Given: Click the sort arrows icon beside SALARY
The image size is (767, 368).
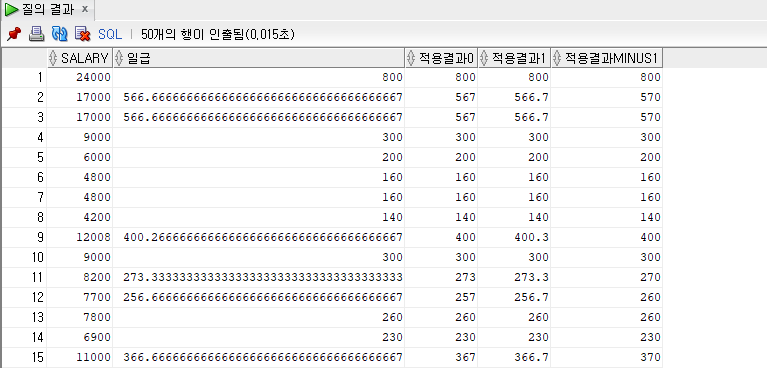Looking at the screenshot, I should pos(54,58).
